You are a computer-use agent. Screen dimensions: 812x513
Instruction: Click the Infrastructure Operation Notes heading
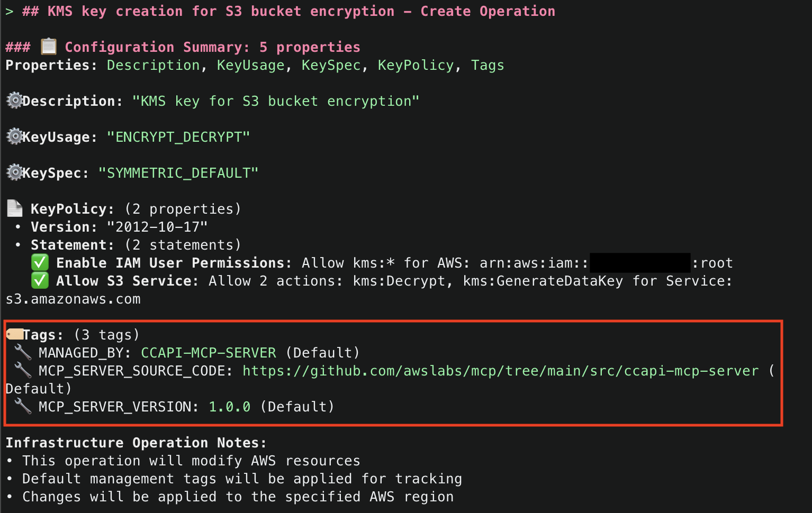click(x=136, y=443)
